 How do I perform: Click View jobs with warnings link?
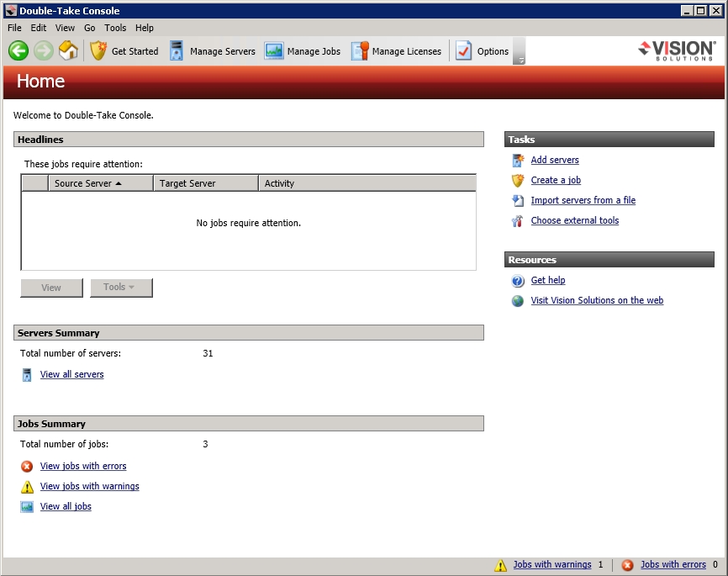click(90, 486)
